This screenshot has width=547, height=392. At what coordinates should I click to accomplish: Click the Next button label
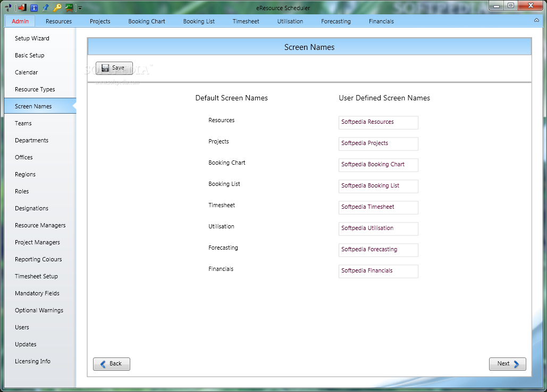[x=503, y=364]
